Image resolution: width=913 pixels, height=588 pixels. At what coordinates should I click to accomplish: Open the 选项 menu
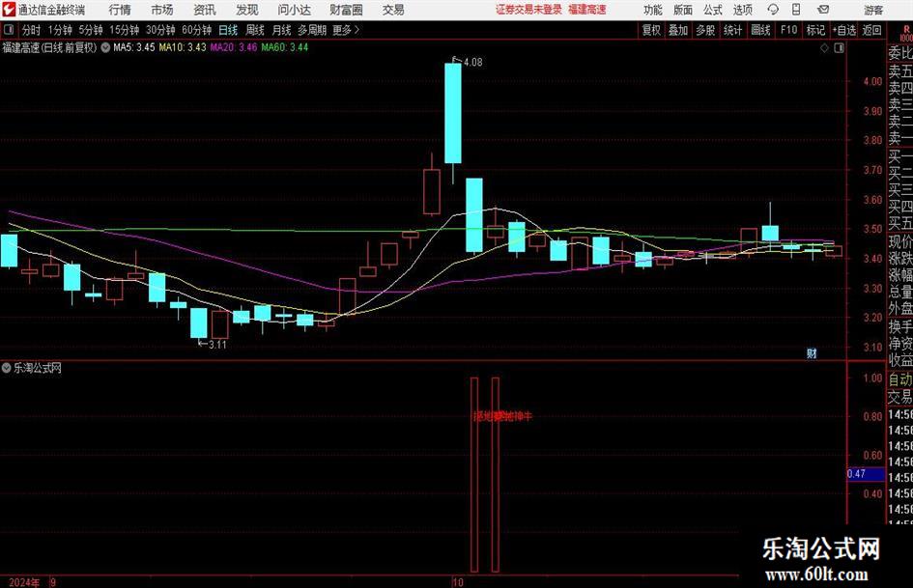[x=743, y=10]
